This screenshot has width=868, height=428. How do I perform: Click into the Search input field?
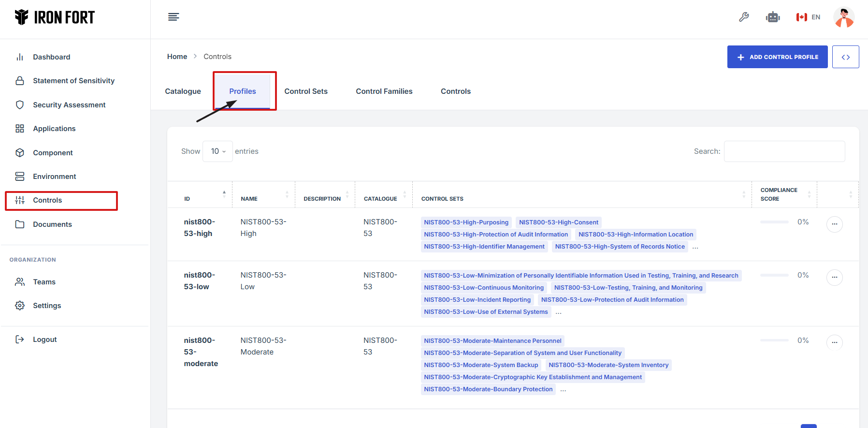coord(784,151)
